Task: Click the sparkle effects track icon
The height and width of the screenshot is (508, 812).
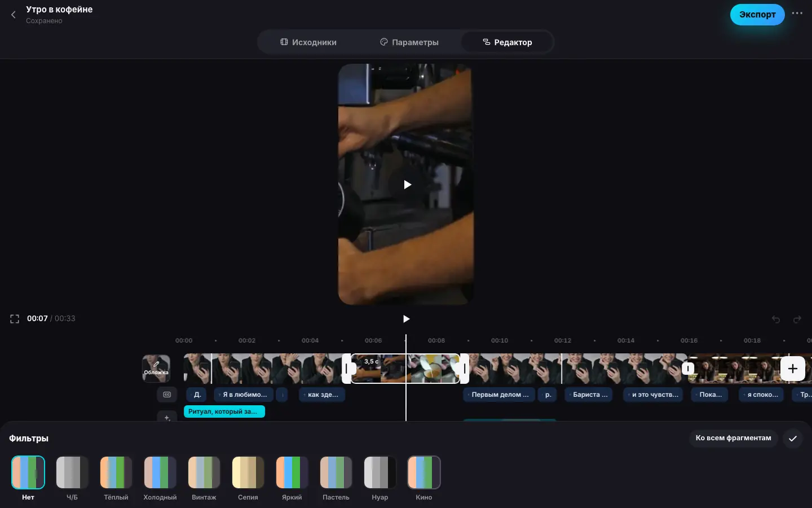Action: pos(167,417)
